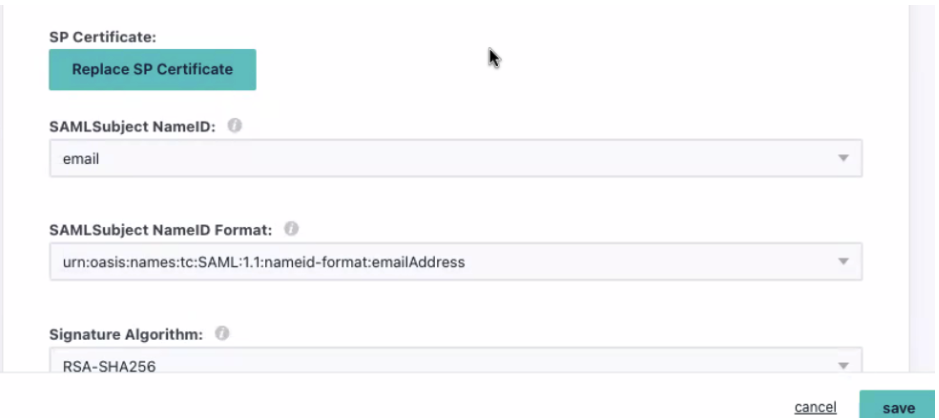Viewport: 939px width, 420px height.
Task: Select the 'email' value text
Action: 81,159
